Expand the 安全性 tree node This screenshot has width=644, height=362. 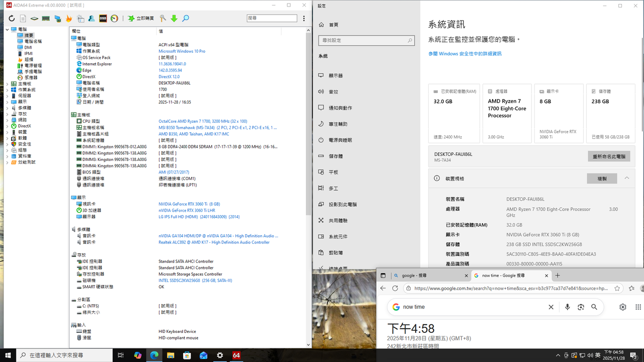[x=7, y=144]
